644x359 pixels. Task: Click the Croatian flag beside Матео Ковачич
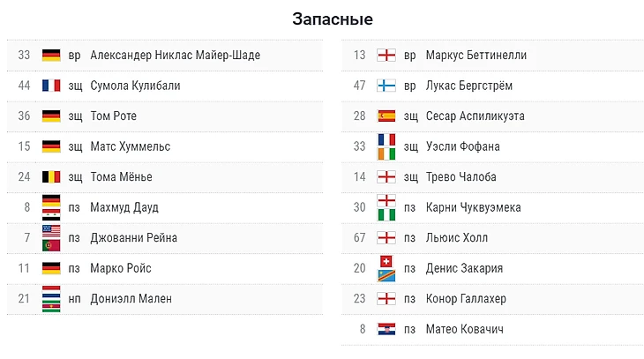386,329
